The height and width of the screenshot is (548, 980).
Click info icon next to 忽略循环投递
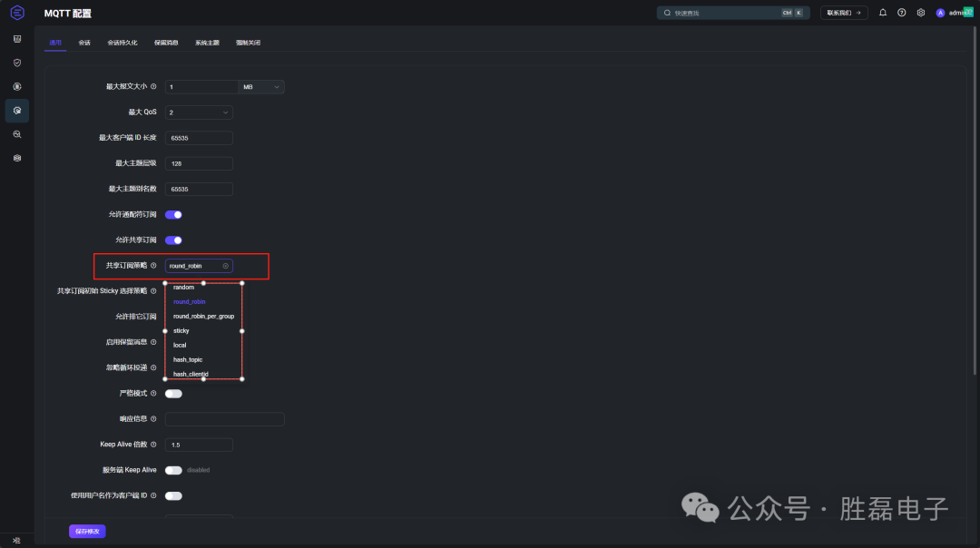pyautogui.click(x=153, y=368)
